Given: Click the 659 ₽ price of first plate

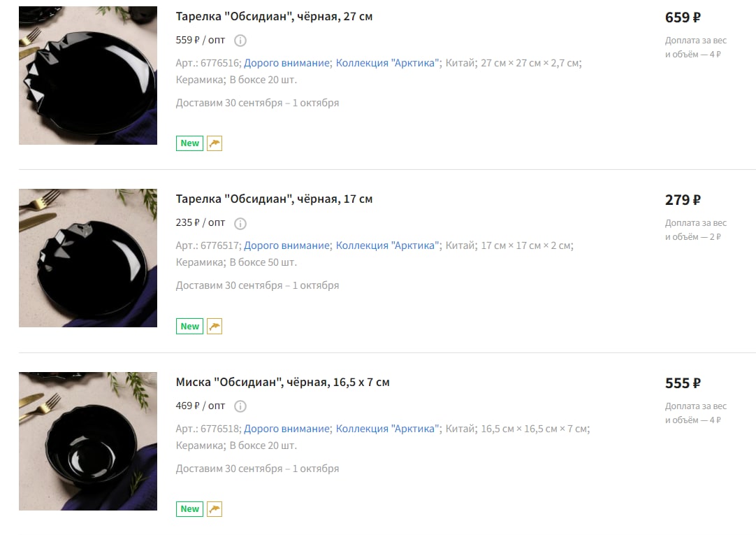Looking at the screenshot, I should pyautogui.click(x=683, y=17).
